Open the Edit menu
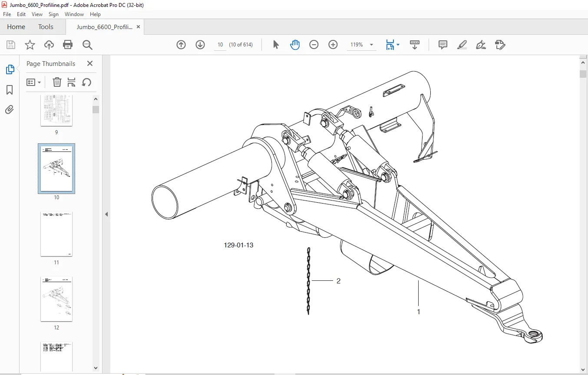The image size is (588, 375). pos(21,14)
